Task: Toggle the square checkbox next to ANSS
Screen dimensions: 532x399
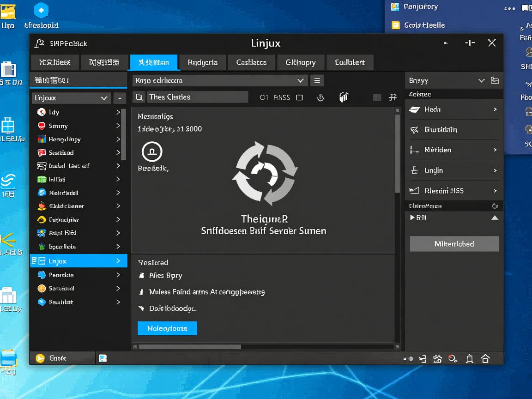Action: [x=299, y=97]
